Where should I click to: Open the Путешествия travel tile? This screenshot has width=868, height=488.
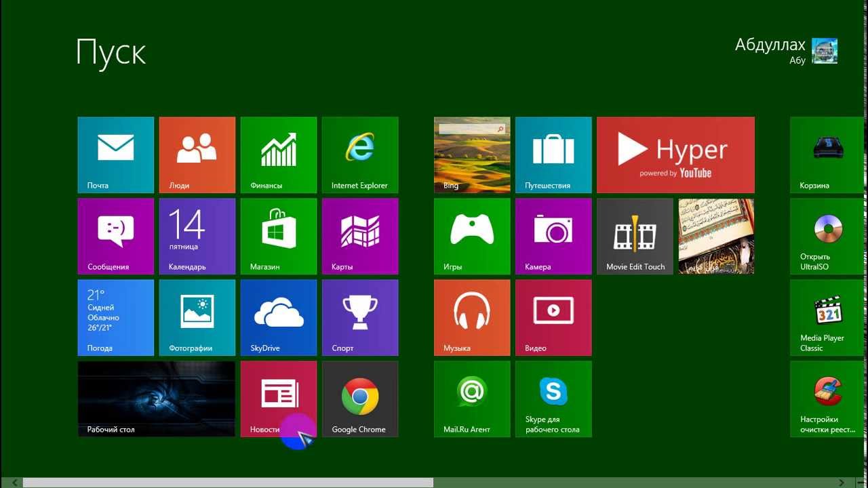(x=554, y=155)
